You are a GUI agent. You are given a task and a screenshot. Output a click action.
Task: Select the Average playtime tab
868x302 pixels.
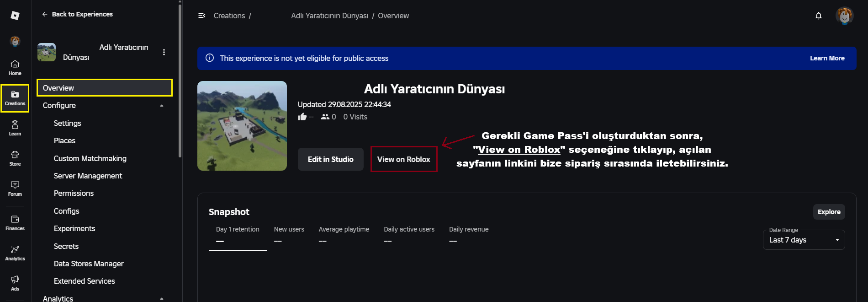point(344,235)
